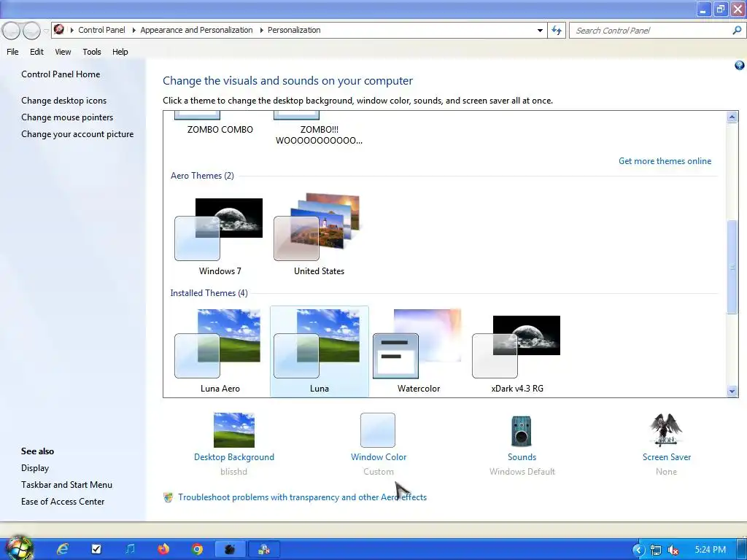The image size is (747, 560).
Task: Open Change mouse pointers
Action: [67, 117]
